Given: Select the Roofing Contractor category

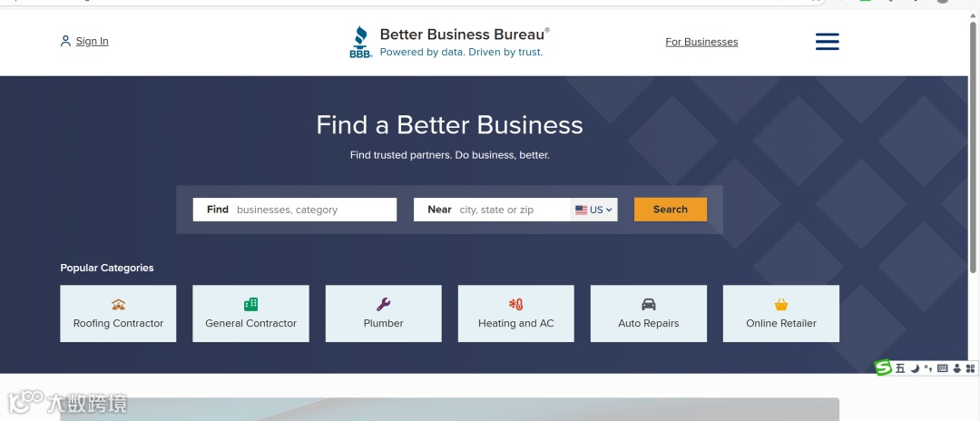Looking at the screenshot, I should [x=118, y=314].
